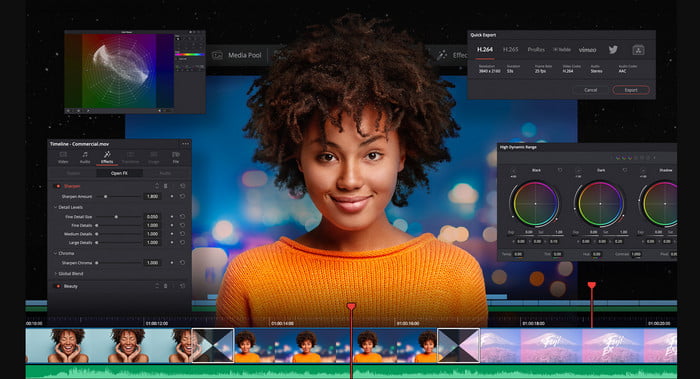This screenshot has height=379, width=700.
Task: Click the Dark zone falloff icon
Action: [578, 171]
